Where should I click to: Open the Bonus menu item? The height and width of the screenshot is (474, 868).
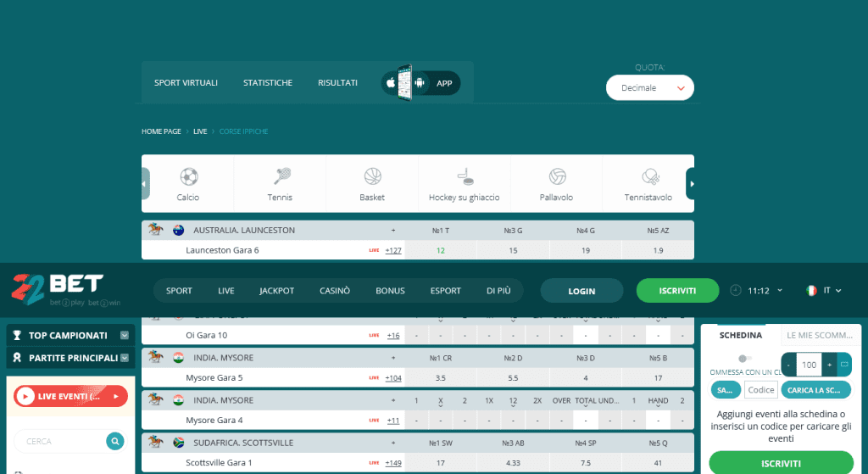tap(390, 291)
